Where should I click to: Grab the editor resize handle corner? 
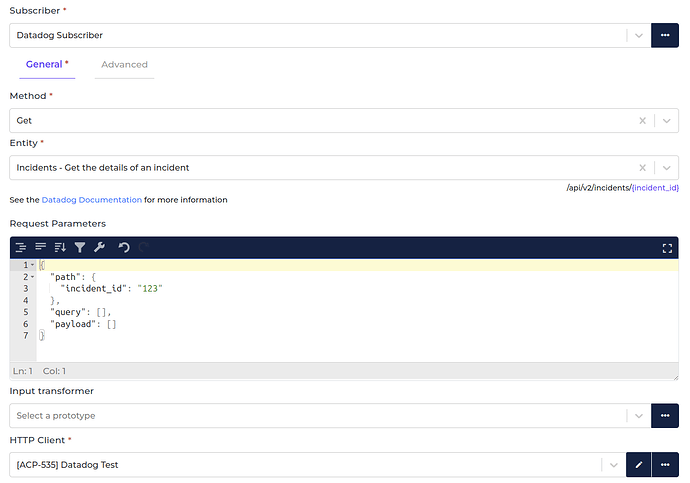[675, 377]
